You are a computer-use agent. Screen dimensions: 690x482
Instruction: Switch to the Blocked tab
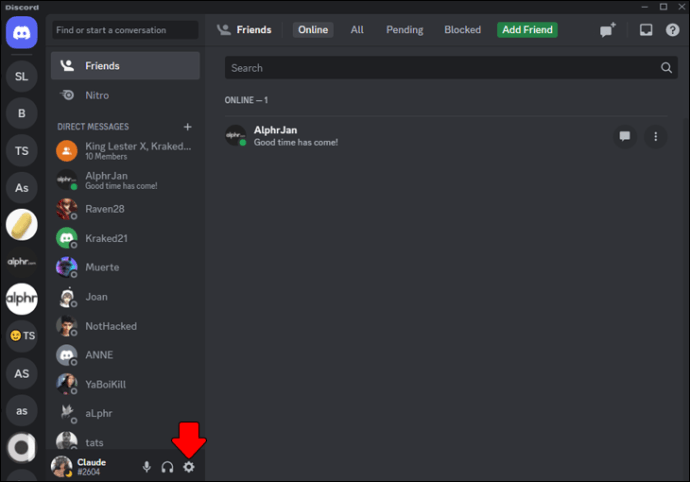pyautogui.click(x=462, y=30)
